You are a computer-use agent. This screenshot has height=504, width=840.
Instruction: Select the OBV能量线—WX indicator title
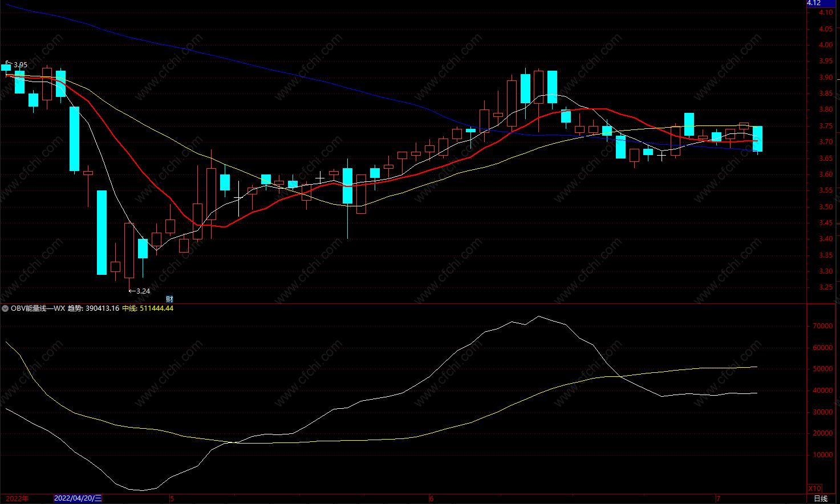(38, 308)
